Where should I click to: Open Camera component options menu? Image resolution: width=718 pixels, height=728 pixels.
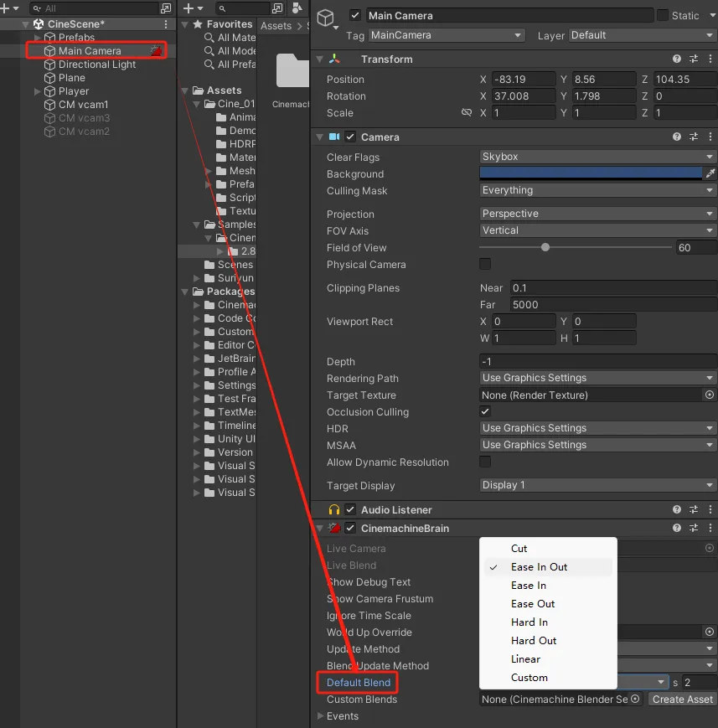point(710,137)
